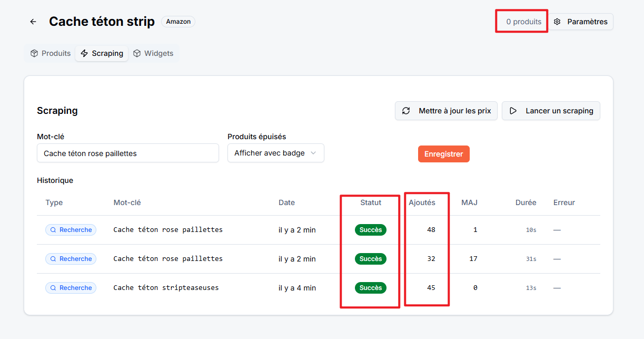This screenshot has width=644, height=339.
Task: Click the dropdown chevron beside Afficher avec badge
Action: (313, 153)
